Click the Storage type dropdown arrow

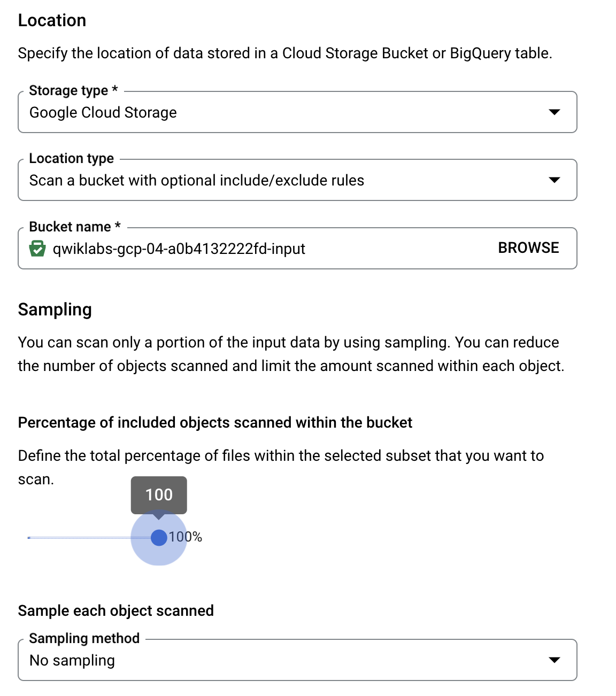(x=555, y=112)
